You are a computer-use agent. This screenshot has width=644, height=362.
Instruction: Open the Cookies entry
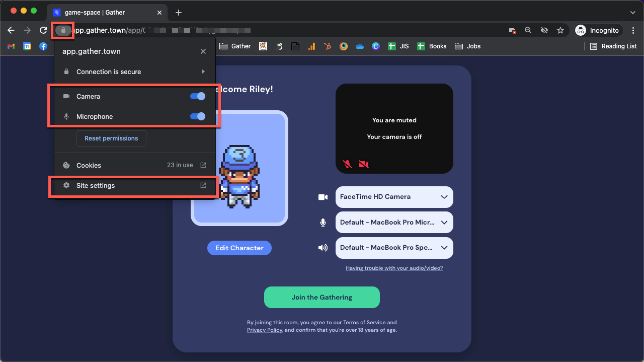[135, 165]
